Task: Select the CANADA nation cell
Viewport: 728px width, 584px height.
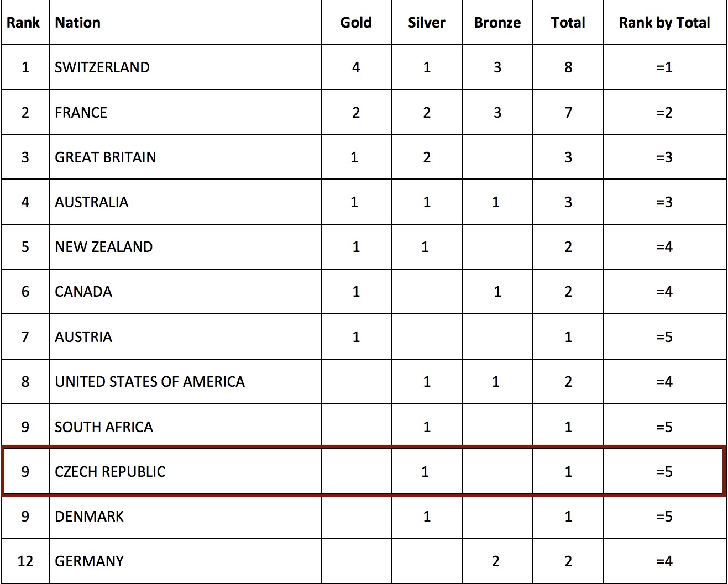Action: pos(185,292)
